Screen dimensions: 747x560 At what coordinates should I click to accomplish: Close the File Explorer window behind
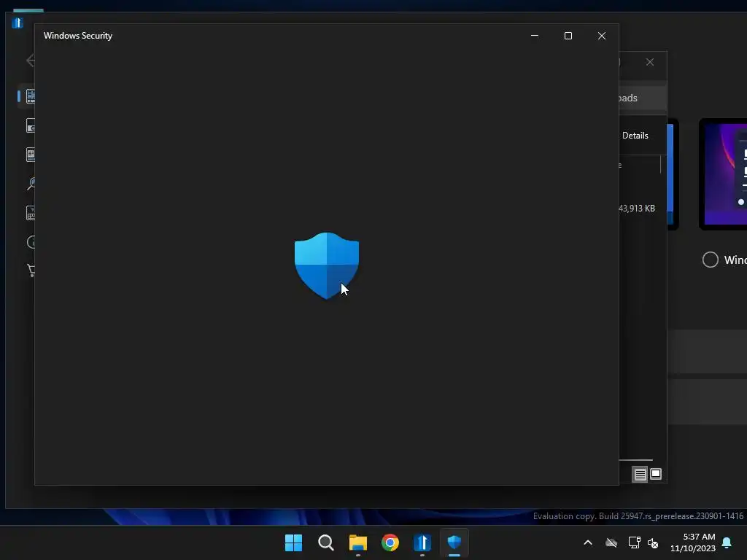pos(650,63)
